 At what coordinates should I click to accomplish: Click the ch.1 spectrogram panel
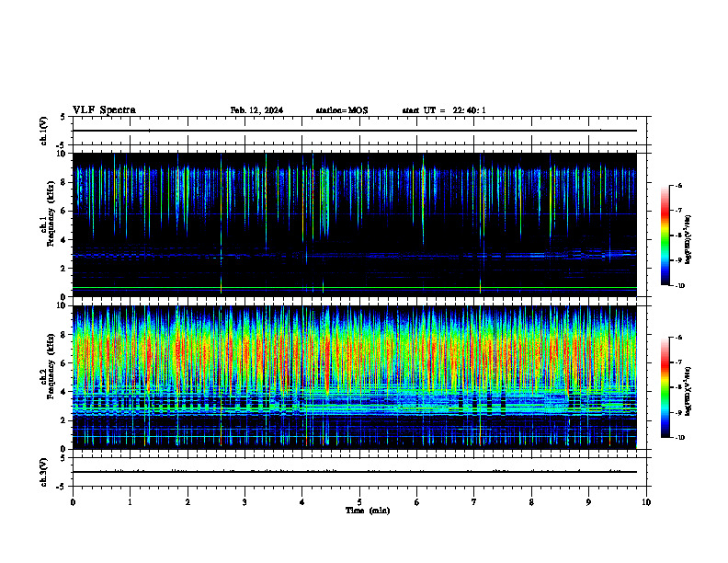pos(355,224)
